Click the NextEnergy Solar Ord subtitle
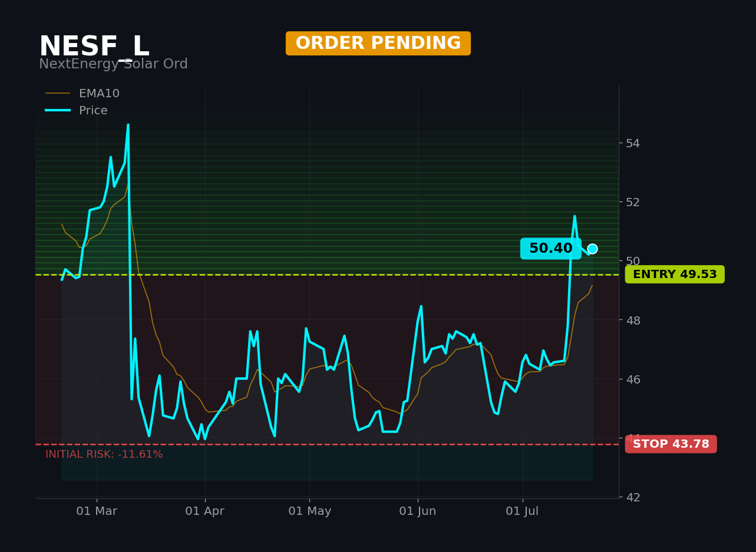 (113, 64)
